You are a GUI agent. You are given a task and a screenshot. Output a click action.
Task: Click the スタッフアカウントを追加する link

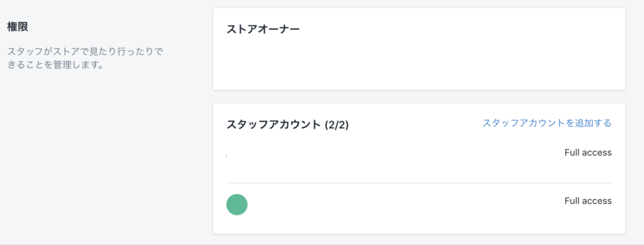pyautogui.click(x=547, y=123)
